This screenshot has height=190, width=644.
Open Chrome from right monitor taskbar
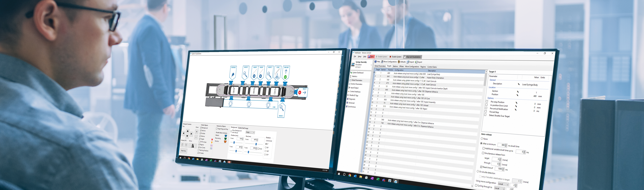pos(350,175)
